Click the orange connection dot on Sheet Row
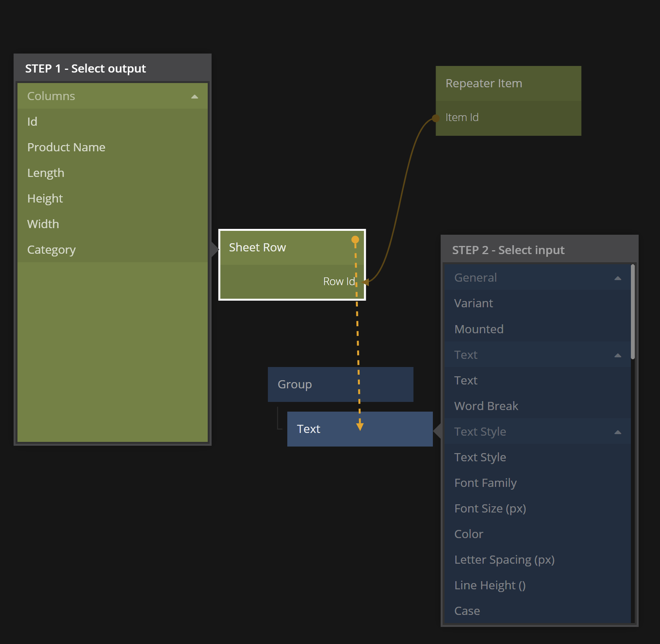 click(x=355, y=240)
